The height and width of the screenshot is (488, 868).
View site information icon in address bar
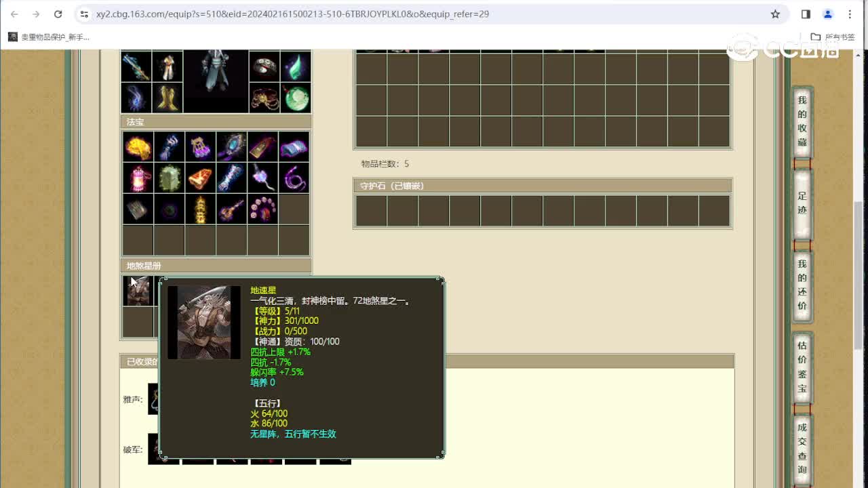click(x=84, y=14)
